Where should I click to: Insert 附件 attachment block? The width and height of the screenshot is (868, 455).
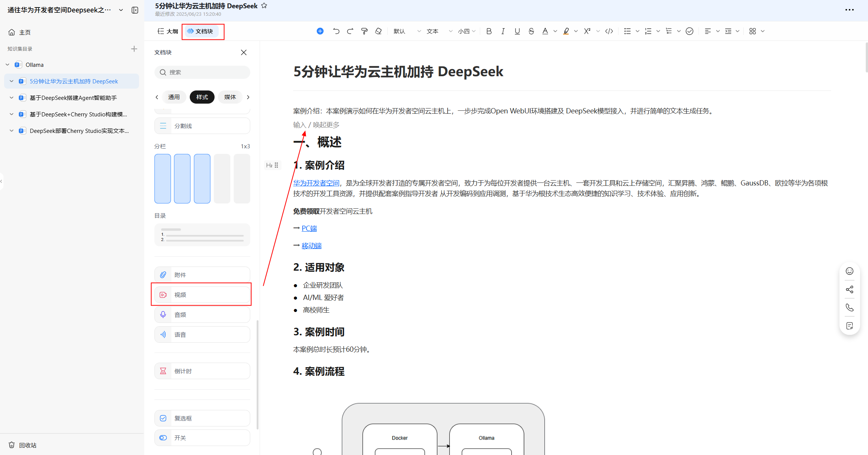(x=202, y=275)
